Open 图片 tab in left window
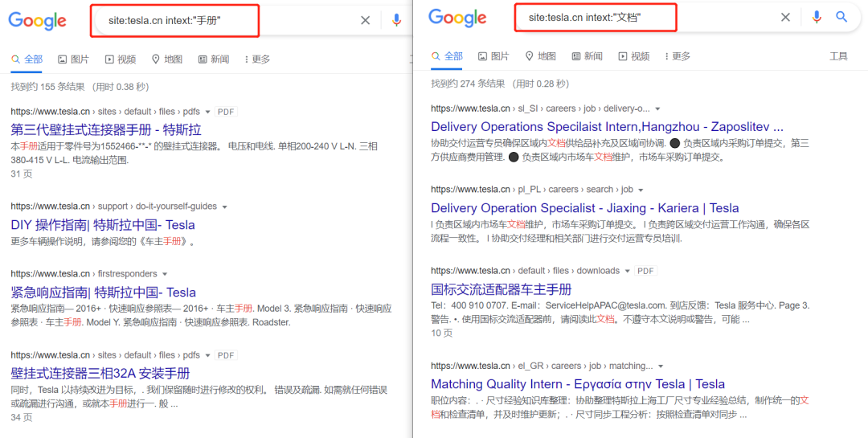Screen dimensions: 868x438 (x=73, y=59)
